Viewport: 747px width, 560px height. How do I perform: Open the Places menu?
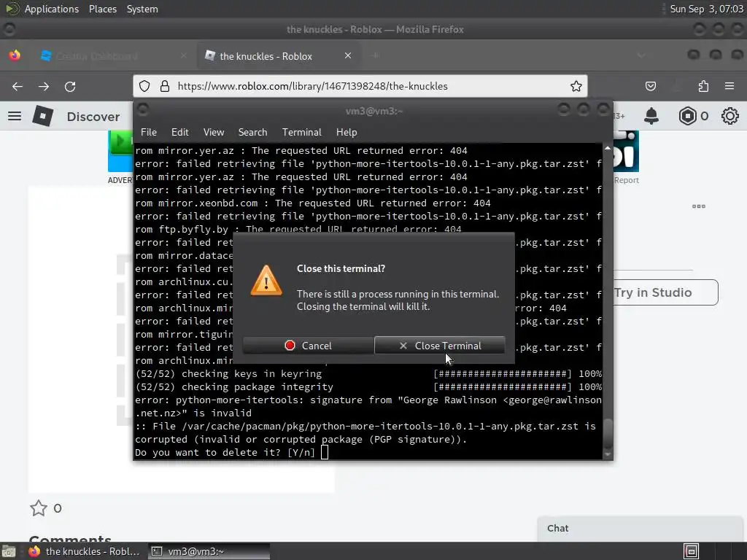point(102,9)
